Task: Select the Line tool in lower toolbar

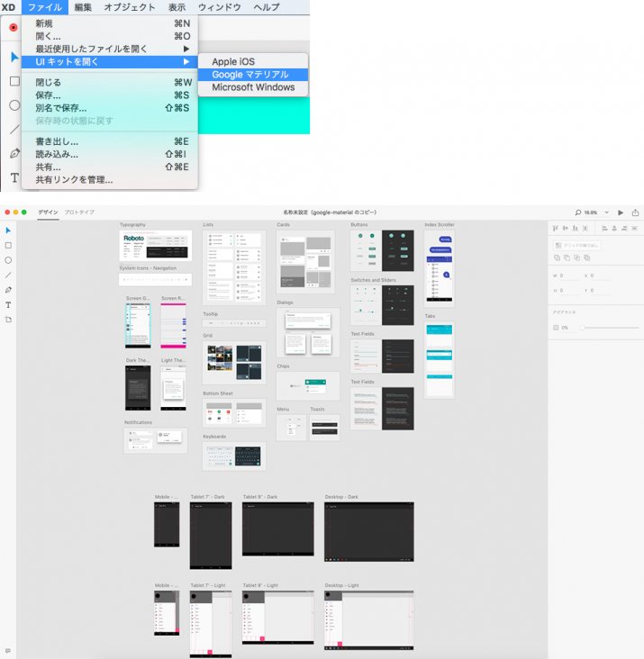Action: coord(8,275)
